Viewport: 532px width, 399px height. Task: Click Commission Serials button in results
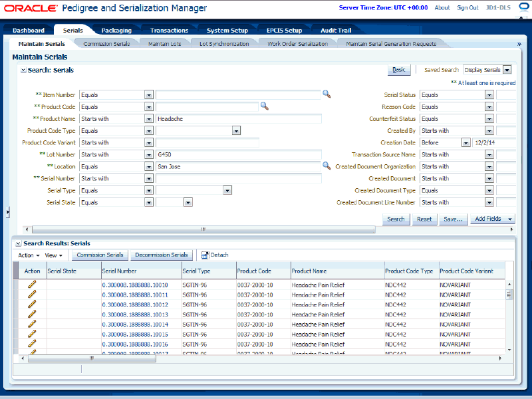[100, 255]
